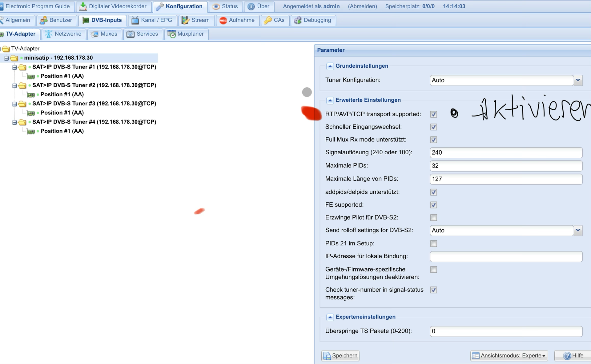
Task: Click the Status eye icon
Action: click(216, 6)
